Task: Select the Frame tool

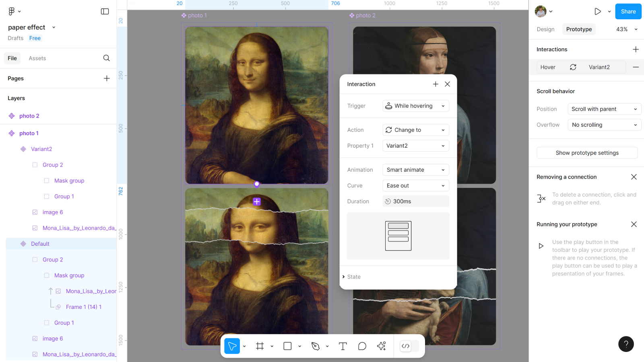Action: point(260,346)
